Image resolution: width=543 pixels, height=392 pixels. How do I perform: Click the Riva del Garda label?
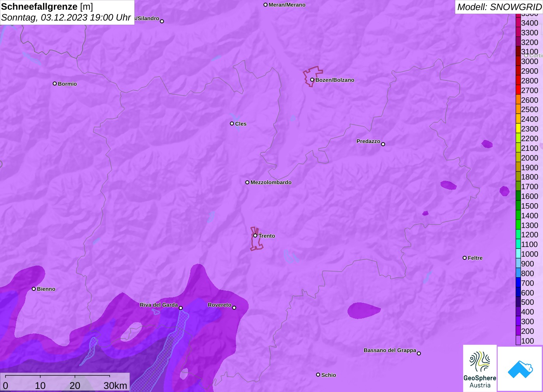click(x=159, y=305)
